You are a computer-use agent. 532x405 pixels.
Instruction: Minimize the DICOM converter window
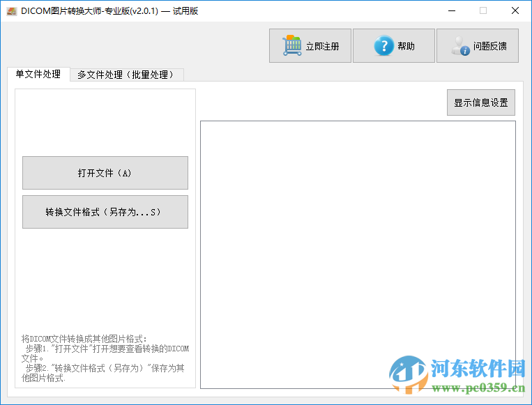[452, 11]
